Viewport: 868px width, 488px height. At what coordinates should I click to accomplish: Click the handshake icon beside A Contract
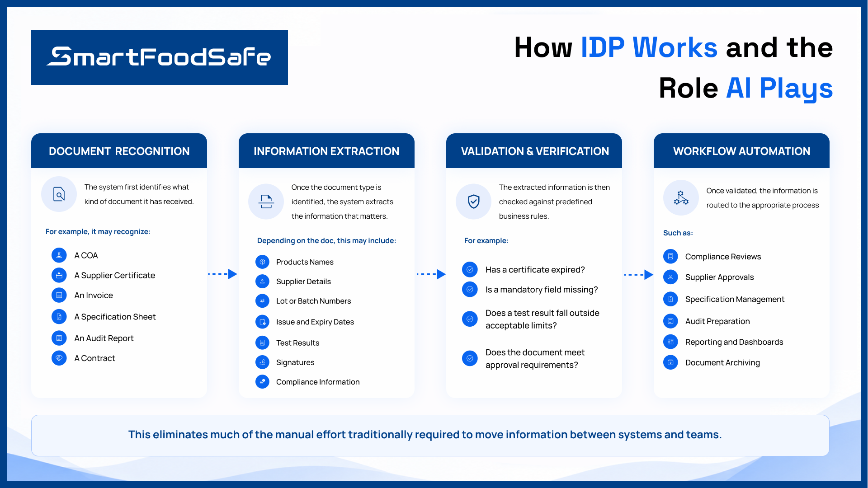pos(59,358)
